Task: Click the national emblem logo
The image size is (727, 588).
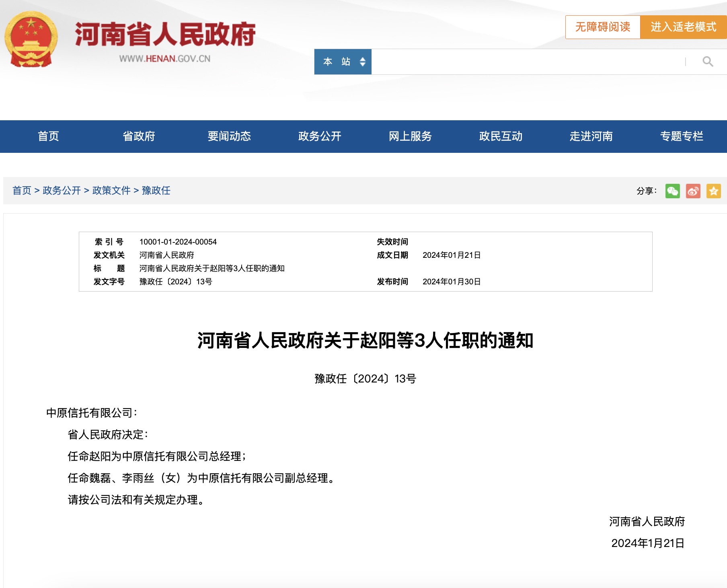Action: coord(31,39)
